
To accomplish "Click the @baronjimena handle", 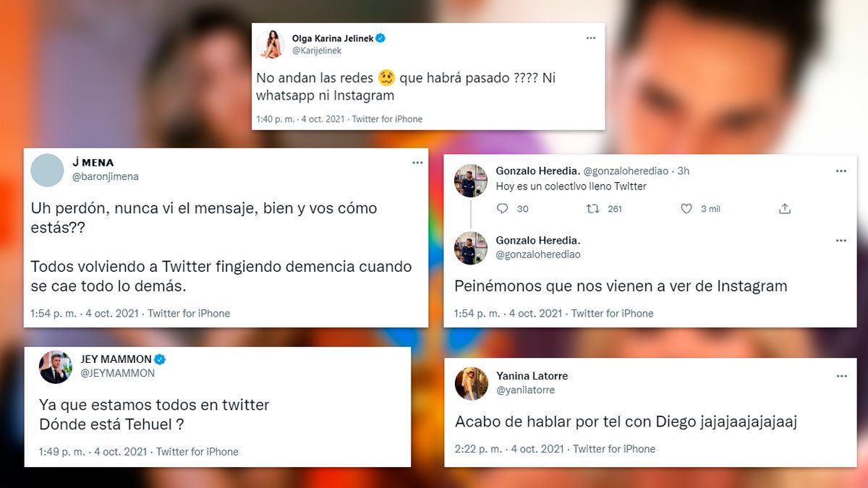I will point(106,176).
